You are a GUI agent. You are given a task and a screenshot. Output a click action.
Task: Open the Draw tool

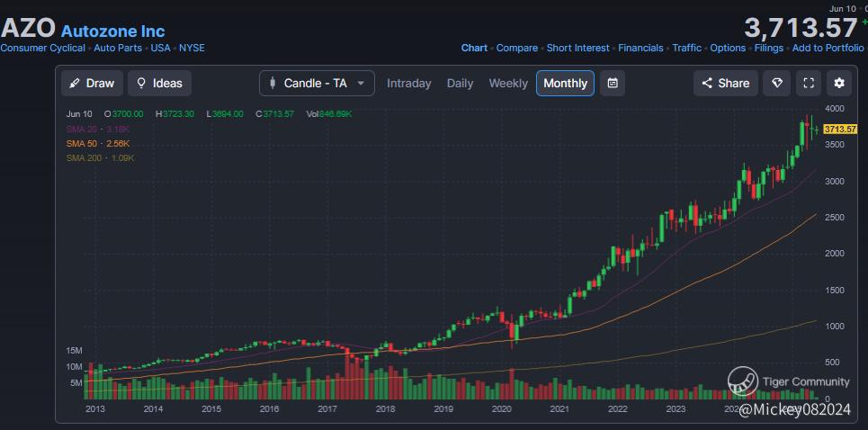[x=92, y=83]
